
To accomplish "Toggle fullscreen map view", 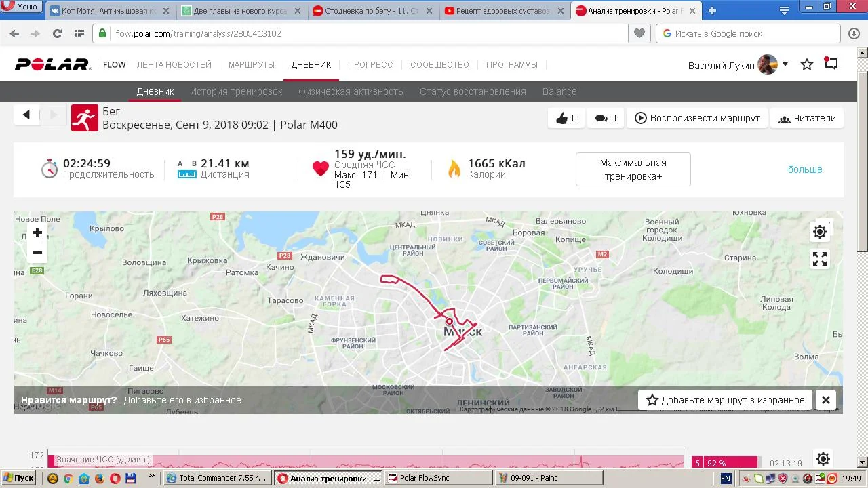I will click(x=820, y=259).
